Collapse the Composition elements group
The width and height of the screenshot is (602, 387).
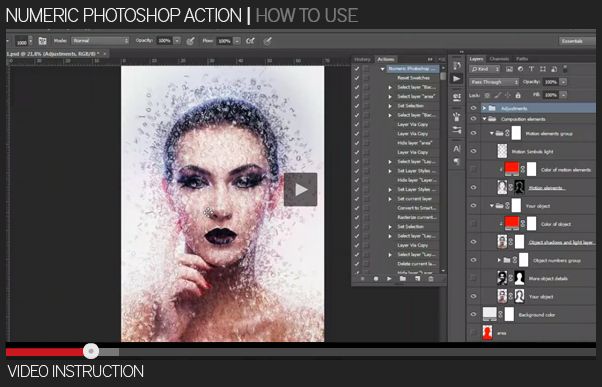click(x=484, y=119)
